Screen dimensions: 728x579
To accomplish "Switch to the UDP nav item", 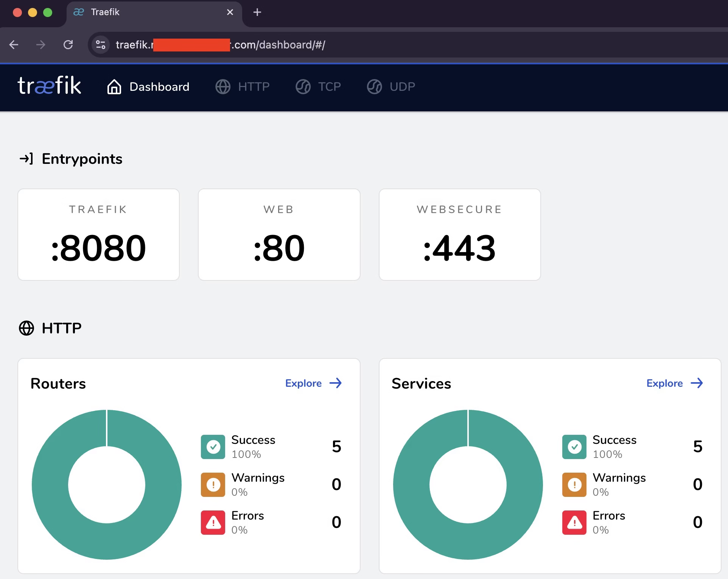I will [x=391, y=87].
